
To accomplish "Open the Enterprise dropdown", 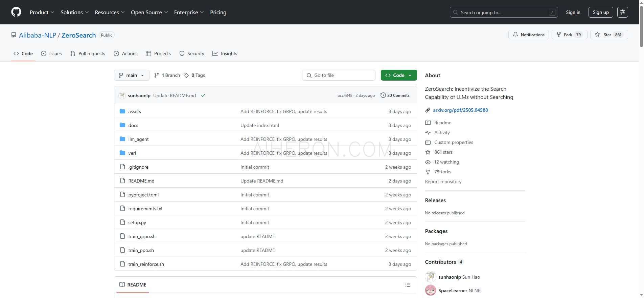I will pyautogui.click(x=189, y=12).
